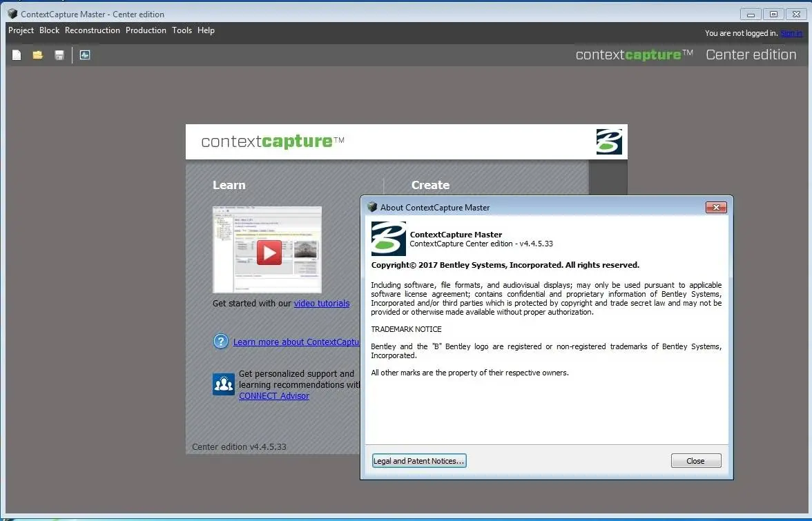Click the ContextCapture Master bold title text
812x521 pixels.
(x=456, y=235)
